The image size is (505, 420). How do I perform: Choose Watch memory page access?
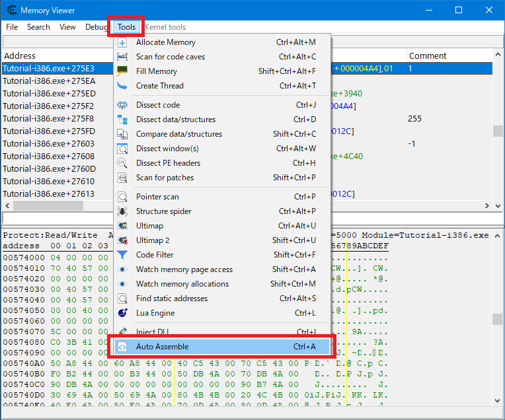point(222,269)
